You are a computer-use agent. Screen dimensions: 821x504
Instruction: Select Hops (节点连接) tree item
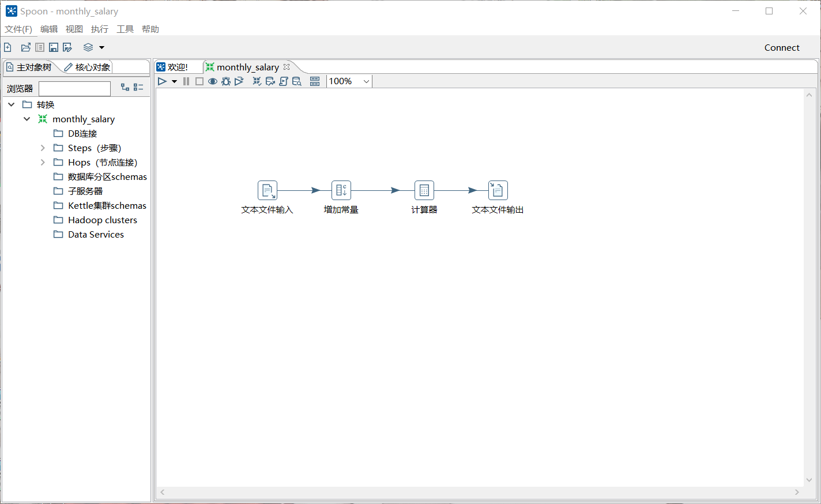[x=103, y=162]
